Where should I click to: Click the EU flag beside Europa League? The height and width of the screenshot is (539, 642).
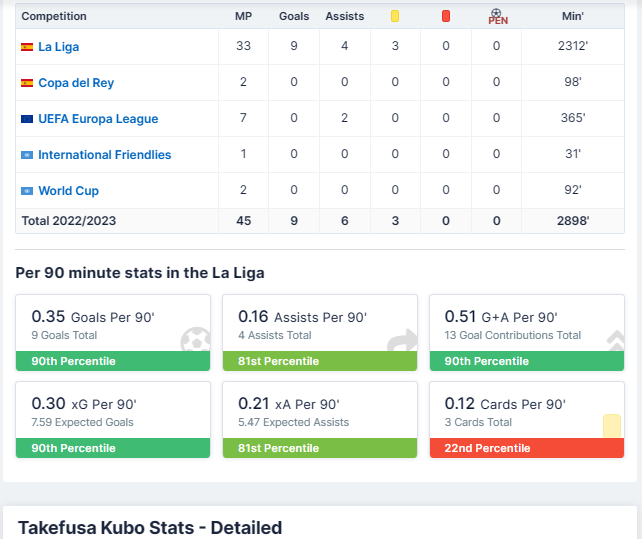point(27,119)
